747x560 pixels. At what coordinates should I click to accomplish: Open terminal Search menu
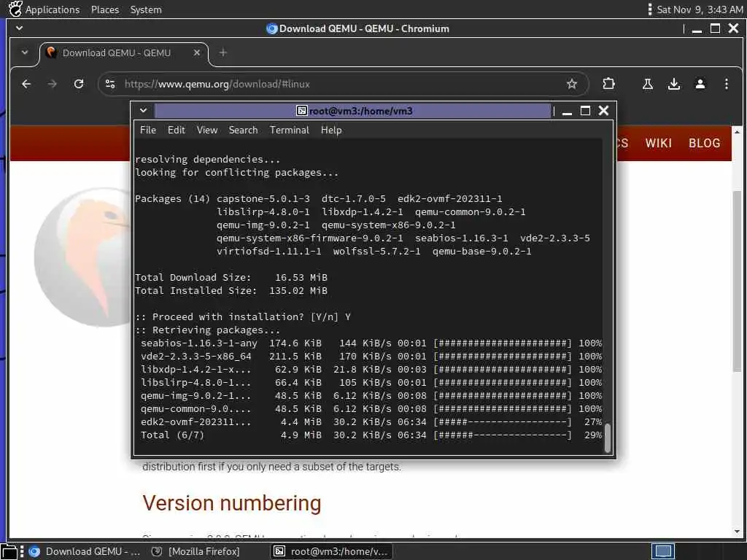pos(243,130)
